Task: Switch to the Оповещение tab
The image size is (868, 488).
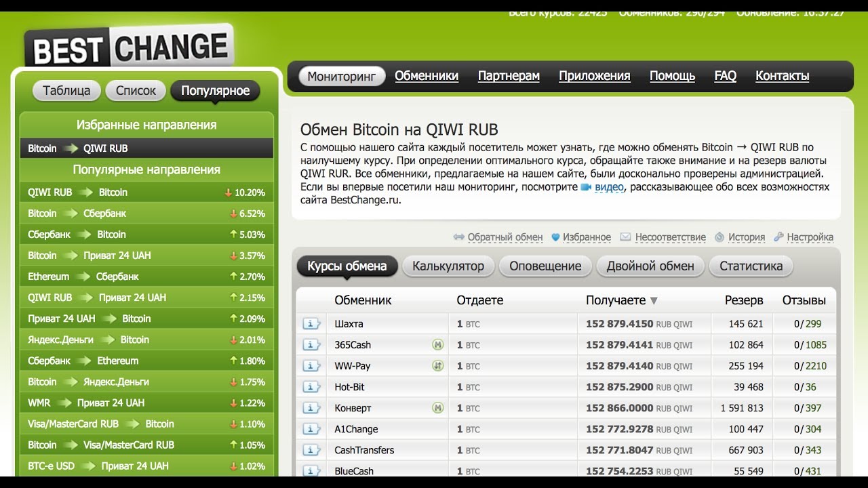Action: point(545,266)
